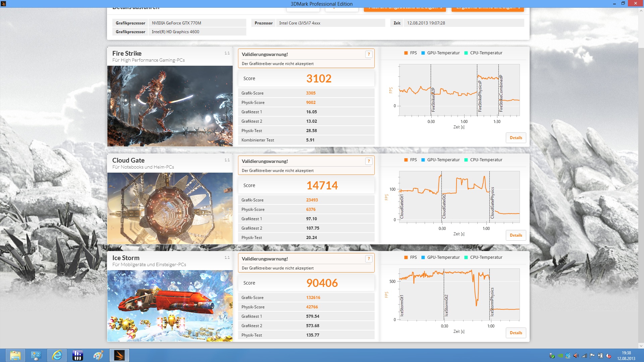The image size is (644, 362).
Task: Open Paint from the taskbar
Action: coord(98,355)
